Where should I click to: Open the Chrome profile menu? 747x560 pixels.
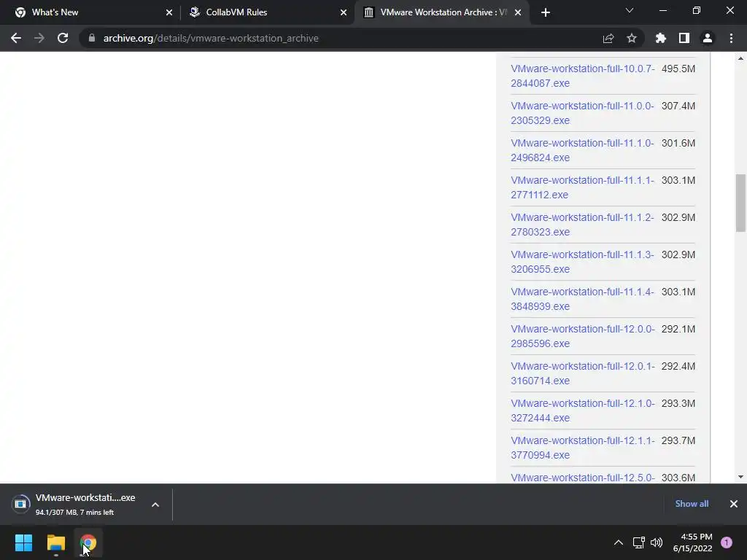[x=707, y=38]
